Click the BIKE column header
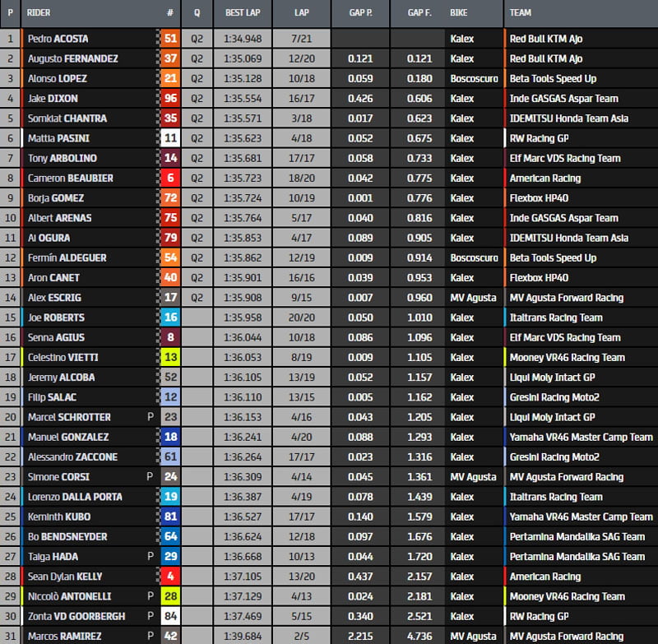 459,13
